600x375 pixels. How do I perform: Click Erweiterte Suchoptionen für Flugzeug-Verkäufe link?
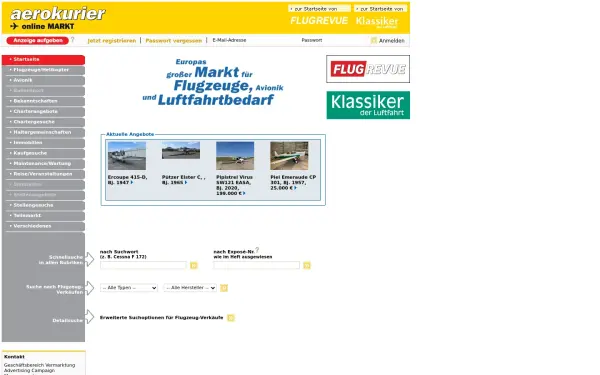pyautogui.click(x=161, y=318)
